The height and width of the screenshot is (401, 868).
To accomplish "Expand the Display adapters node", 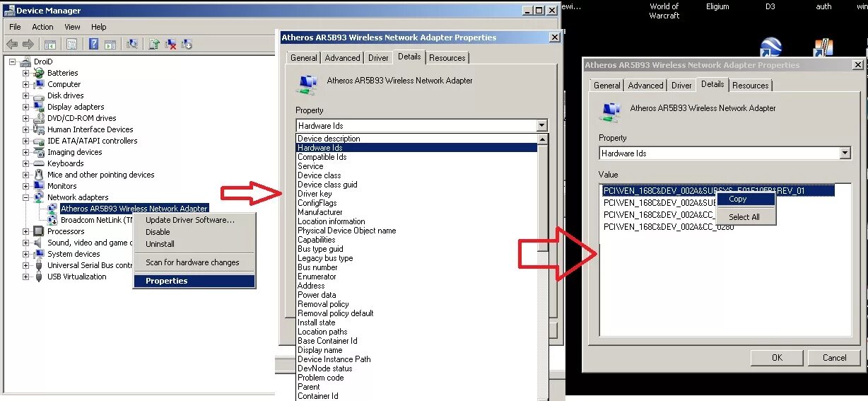I will point(26,107).
